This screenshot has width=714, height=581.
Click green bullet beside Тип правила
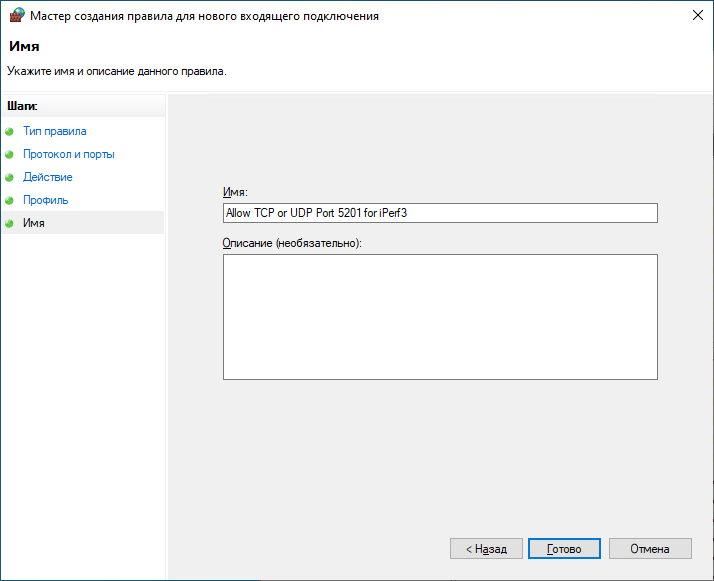pyautogui.click(x=10, y=131)
